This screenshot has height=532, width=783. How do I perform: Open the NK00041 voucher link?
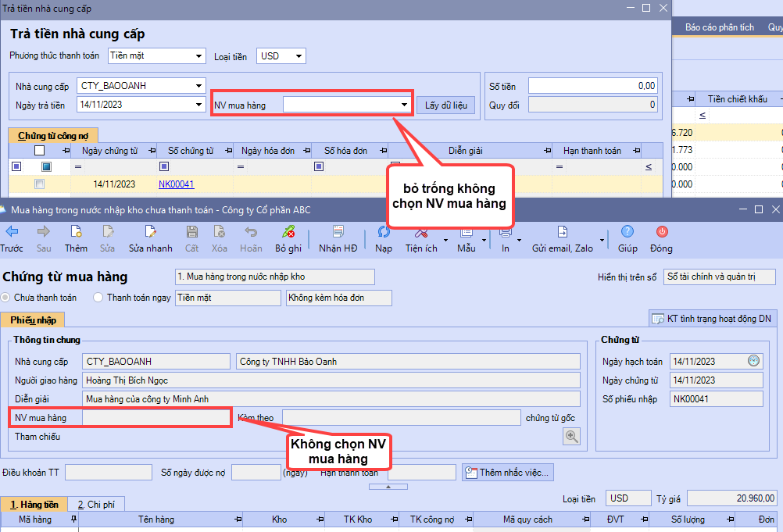click(x=176, y=184)
